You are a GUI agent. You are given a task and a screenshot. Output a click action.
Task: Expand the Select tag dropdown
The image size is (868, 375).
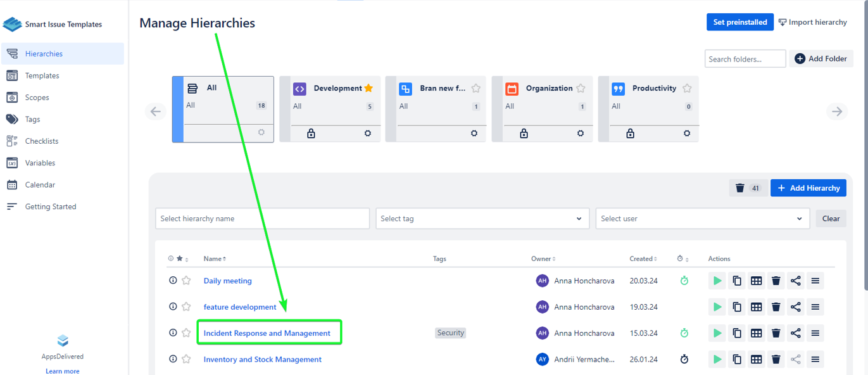click(x=482, y=219)
